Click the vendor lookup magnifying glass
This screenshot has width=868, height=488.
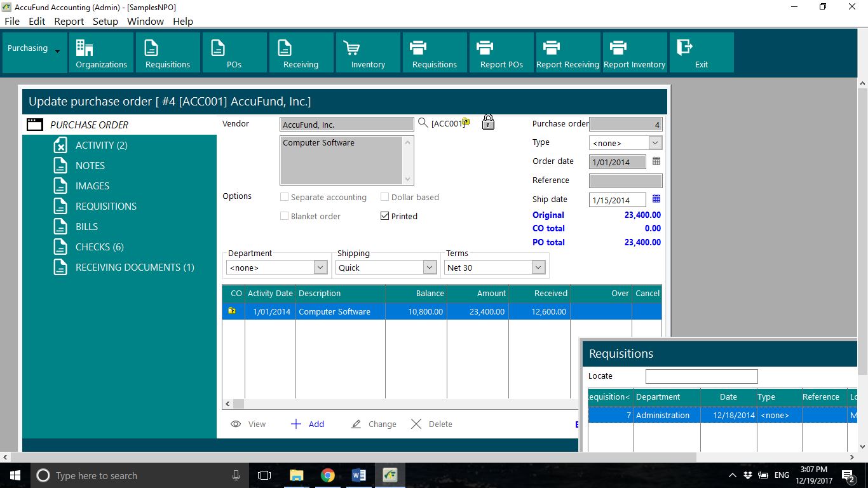423,123
